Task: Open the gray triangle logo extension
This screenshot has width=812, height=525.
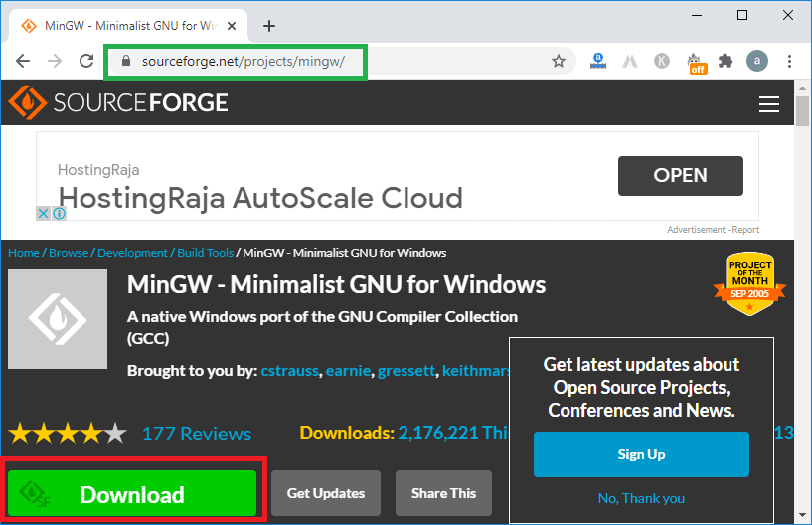Action: click(630, 62)
